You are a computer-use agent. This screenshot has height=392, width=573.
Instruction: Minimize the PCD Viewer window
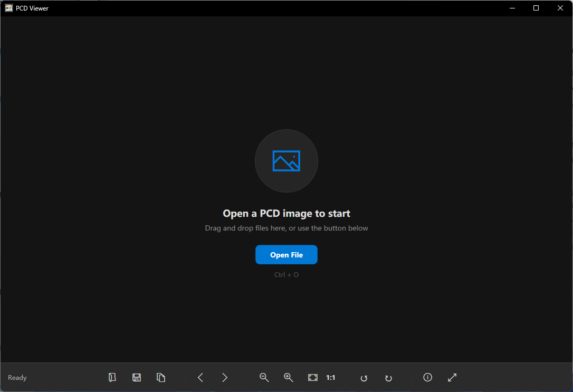click(512, 8)
